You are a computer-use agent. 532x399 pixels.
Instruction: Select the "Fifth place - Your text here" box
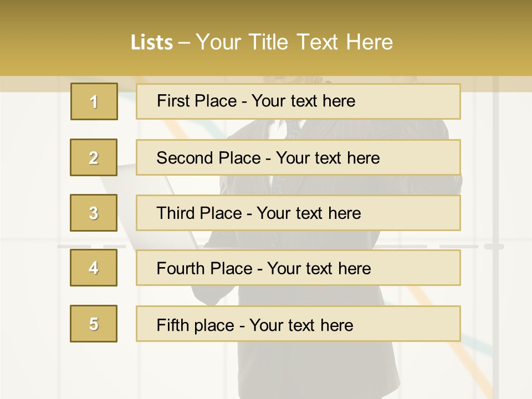point(298,324)
